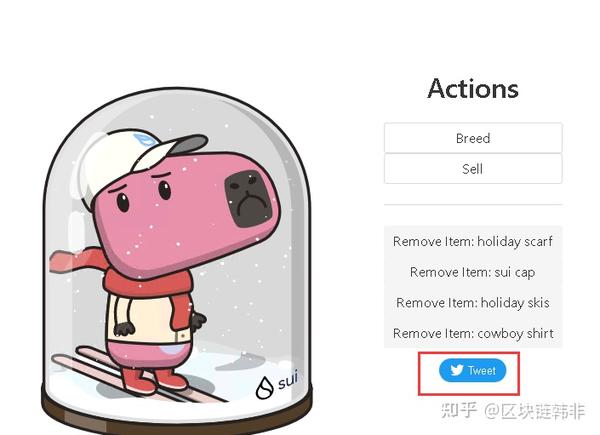The height and width of the screenshot is (435, 600).
Task: Click the Breed button
Action: [x=473, y=138]
